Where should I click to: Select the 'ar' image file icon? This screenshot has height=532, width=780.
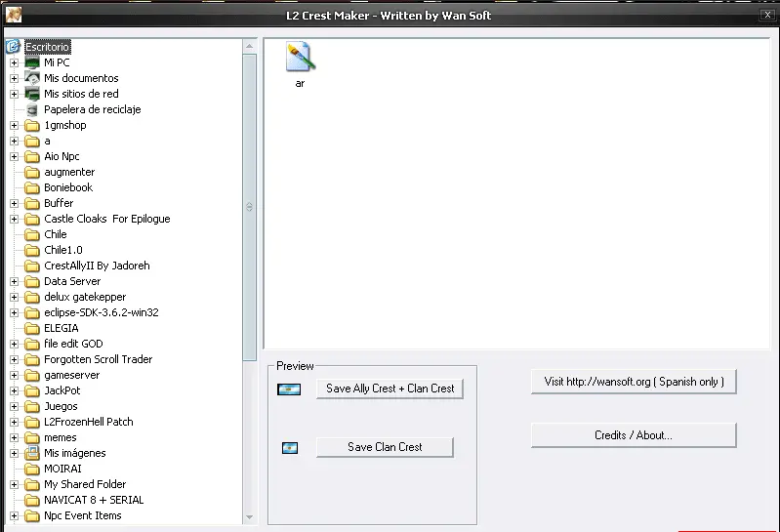(x=299, y=58)
